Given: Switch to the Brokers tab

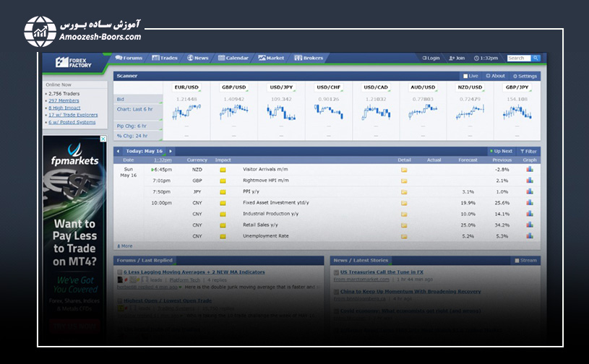Looking at the screenshot, I should tap(309, 58).
